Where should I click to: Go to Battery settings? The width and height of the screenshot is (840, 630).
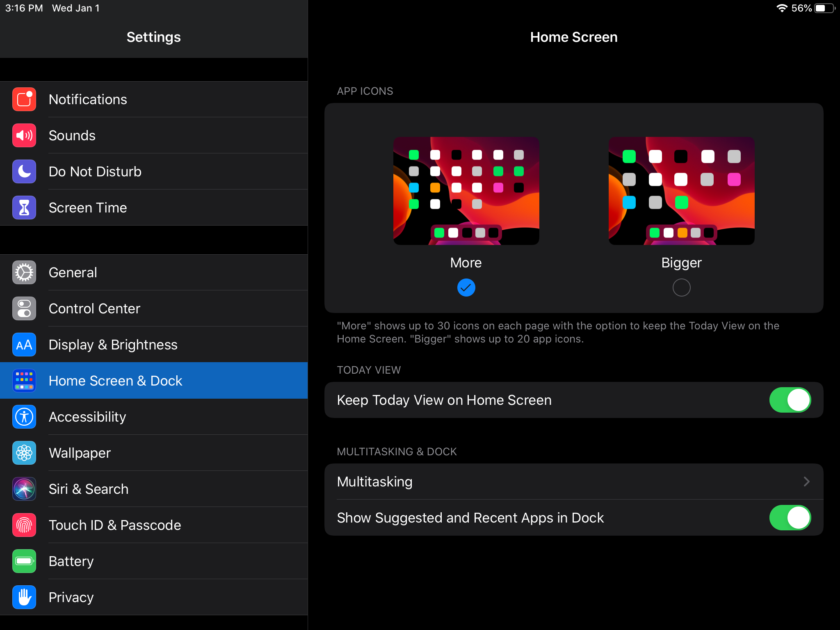tap(71, 562)
